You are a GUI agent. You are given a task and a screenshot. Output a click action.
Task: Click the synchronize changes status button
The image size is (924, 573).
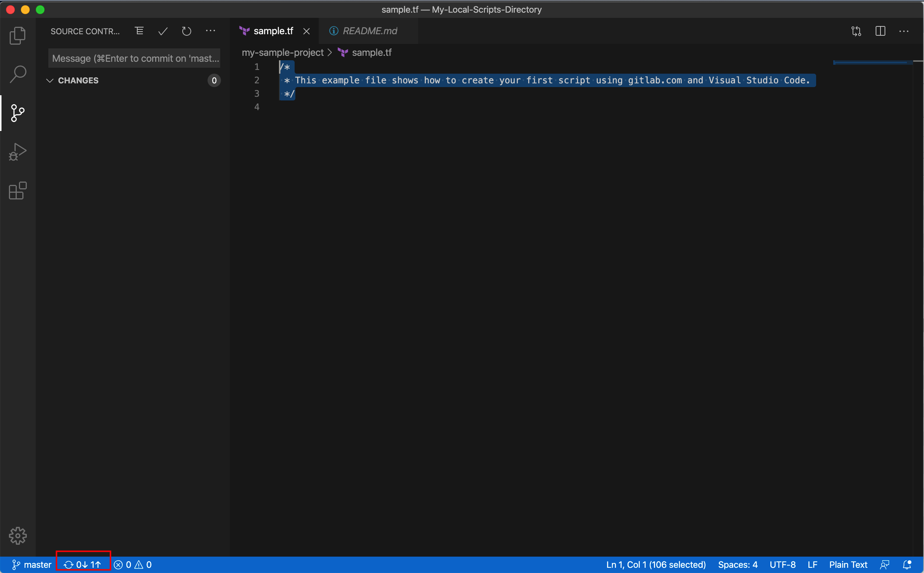[83, 565]
